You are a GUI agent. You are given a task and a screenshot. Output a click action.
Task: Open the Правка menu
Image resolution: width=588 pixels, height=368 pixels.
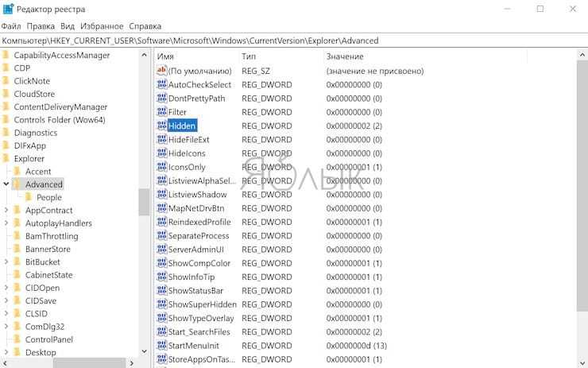[41, 26]
